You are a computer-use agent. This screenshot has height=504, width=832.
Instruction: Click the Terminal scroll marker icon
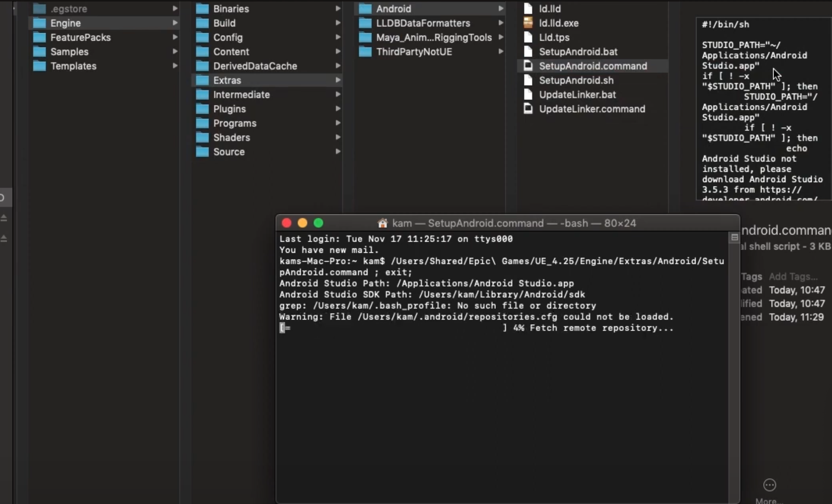[x=734, y=237]
